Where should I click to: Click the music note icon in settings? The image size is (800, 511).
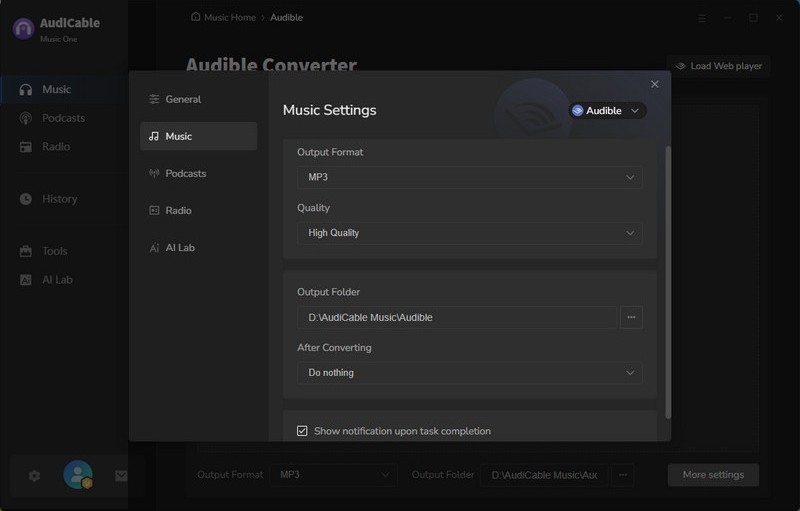tap(154, 136)
